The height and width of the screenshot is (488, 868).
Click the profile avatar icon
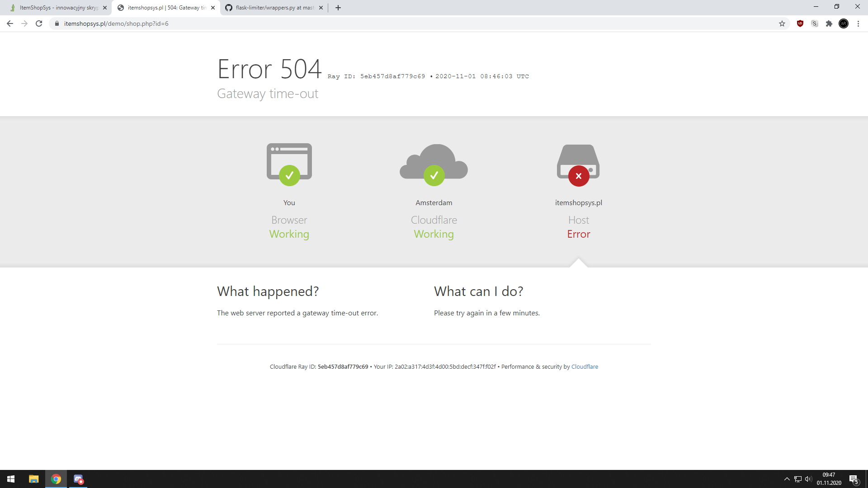click(844, 23)
